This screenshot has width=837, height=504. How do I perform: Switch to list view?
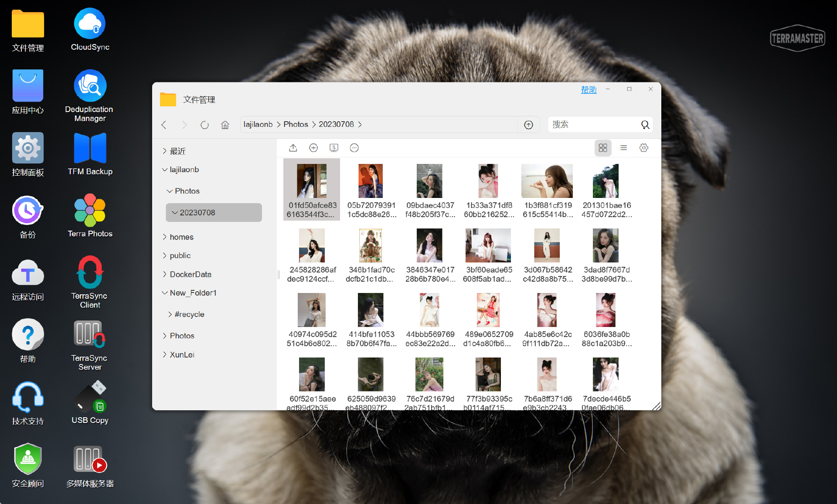pyautogui.click(x=623, y=148)
